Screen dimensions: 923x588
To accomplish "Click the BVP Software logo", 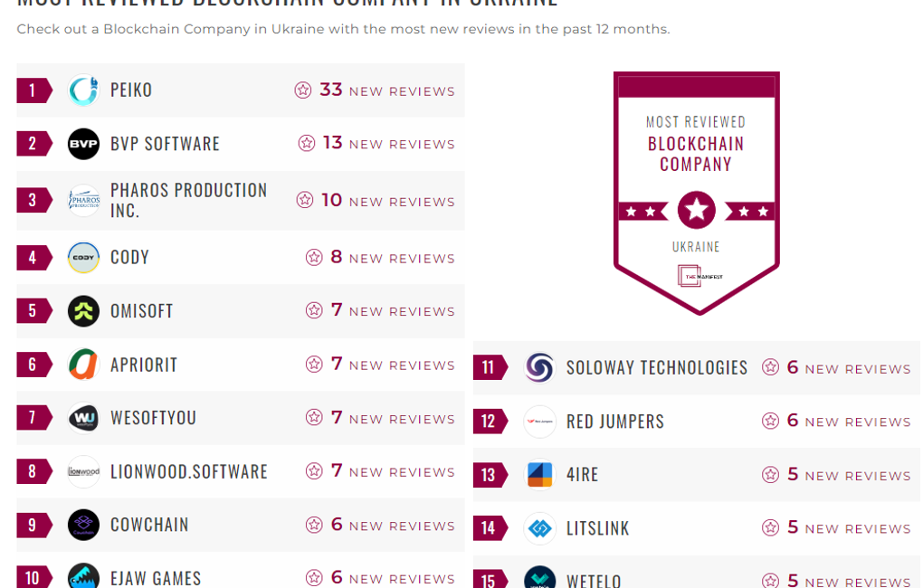I will click(83, 144).
